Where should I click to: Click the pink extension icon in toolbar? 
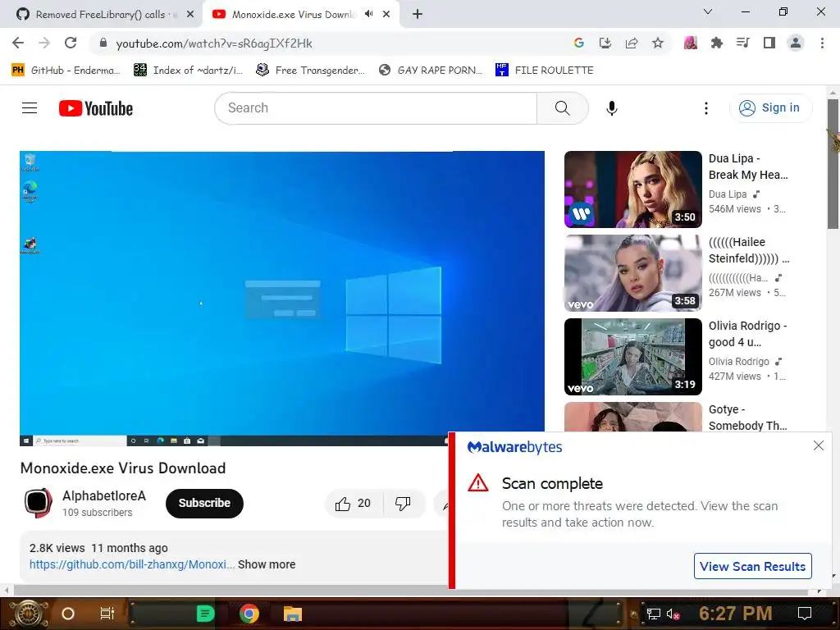pyautogui.click(x=691, y=43)
